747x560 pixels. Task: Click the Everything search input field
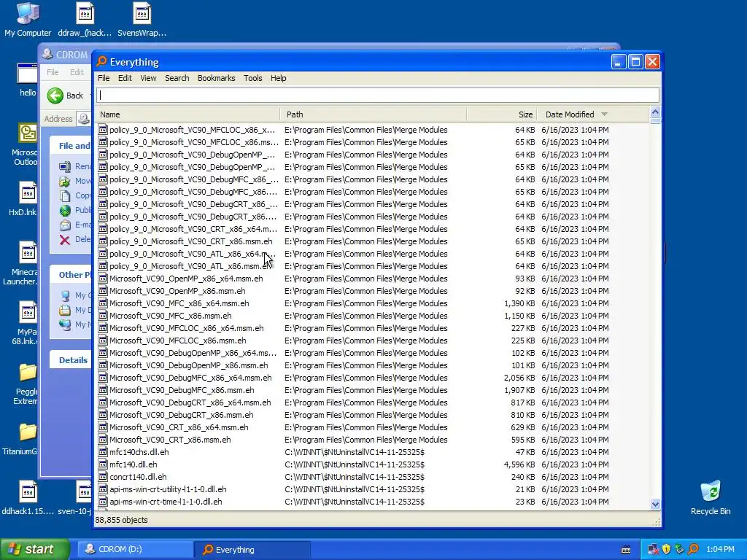click(378, 96)
